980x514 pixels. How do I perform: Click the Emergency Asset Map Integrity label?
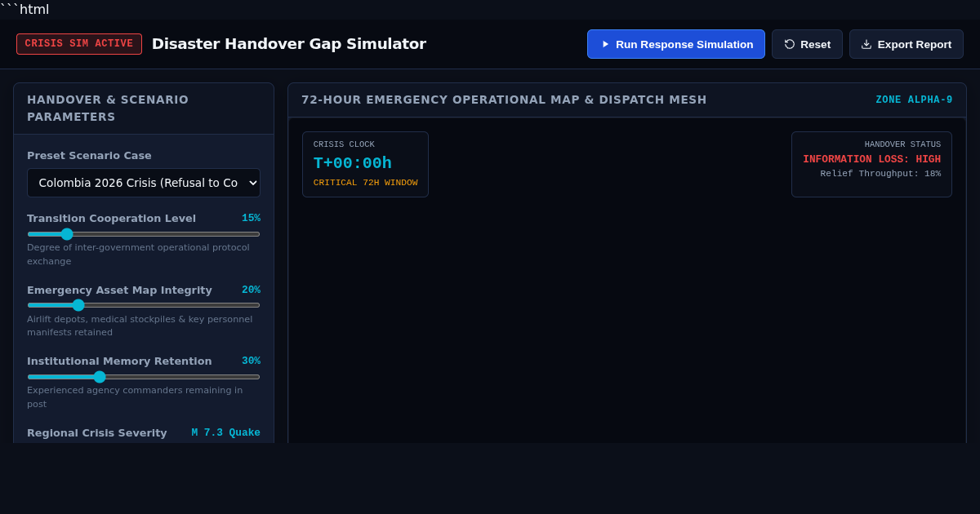coord(119,290)
